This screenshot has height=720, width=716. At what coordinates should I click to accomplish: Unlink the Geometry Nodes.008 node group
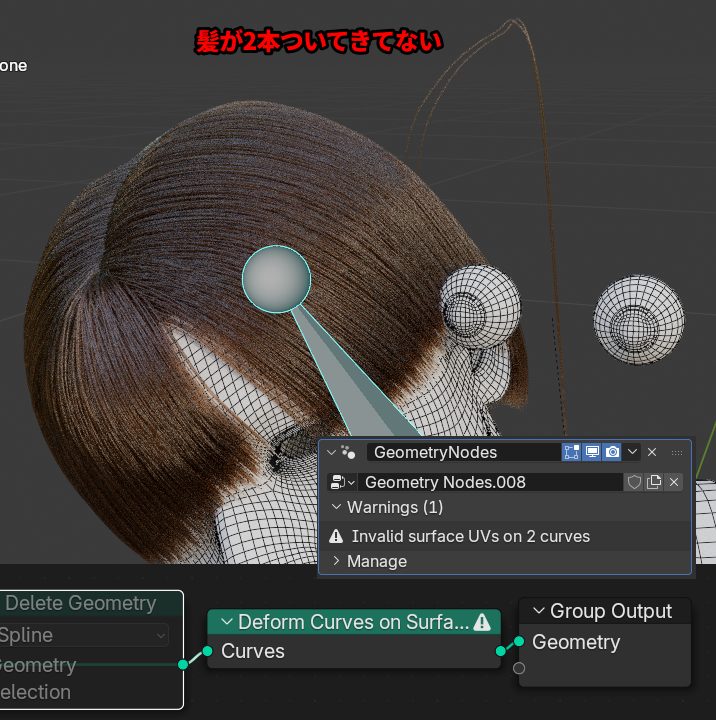[674, 482]
